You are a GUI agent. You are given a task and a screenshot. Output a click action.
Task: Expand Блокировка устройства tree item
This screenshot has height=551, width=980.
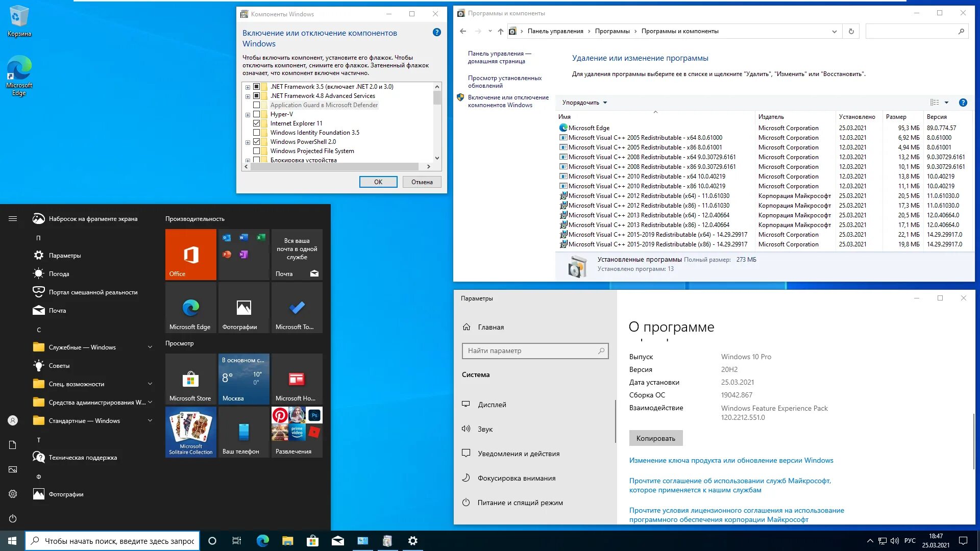[247, 160]
